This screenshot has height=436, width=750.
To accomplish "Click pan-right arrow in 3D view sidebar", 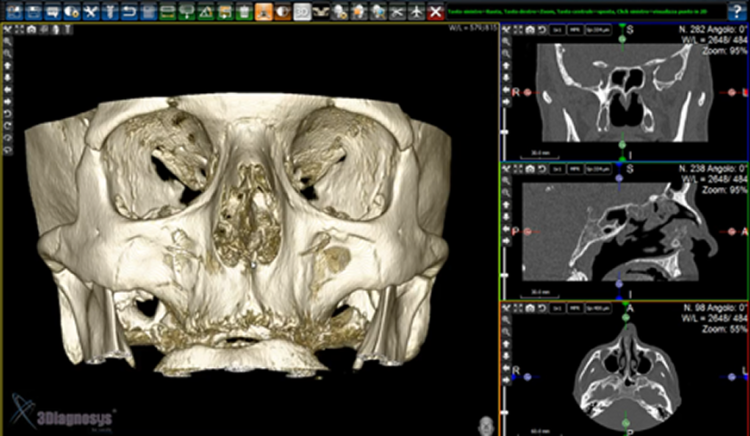I will click(8, 101).
